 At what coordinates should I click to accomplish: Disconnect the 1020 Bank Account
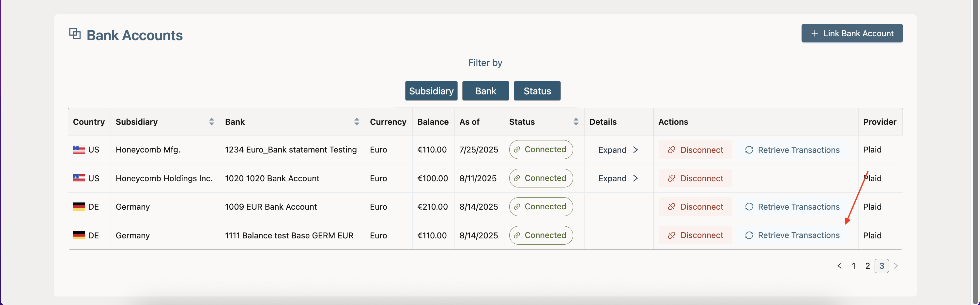coord(695,179)
